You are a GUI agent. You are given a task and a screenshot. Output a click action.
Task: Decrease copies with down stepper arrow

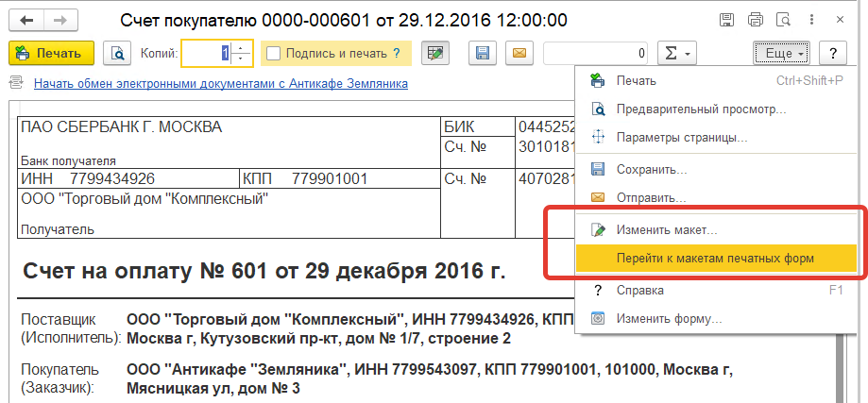point(241,59)
